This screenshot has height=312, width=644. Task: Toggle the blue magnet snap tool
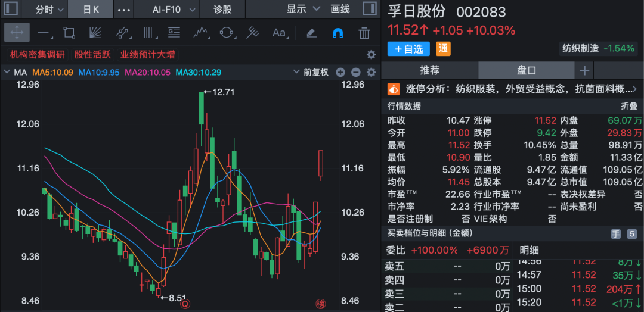coord(338,32)
